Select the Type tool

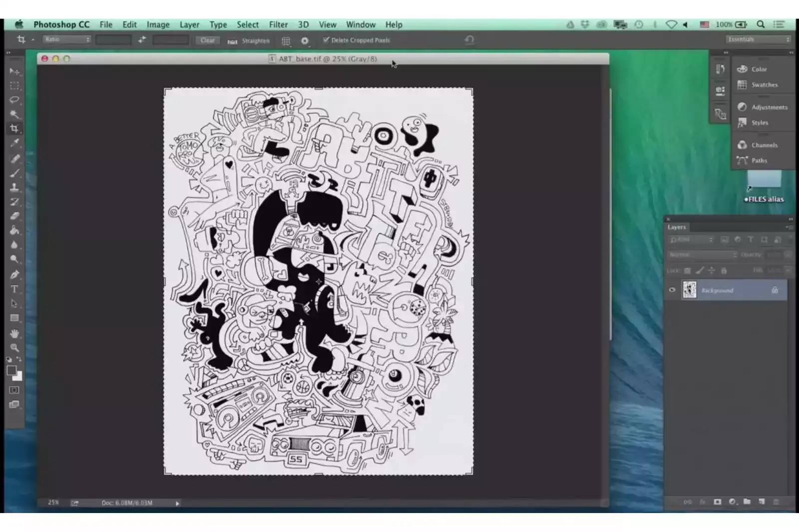pos(14,289)
